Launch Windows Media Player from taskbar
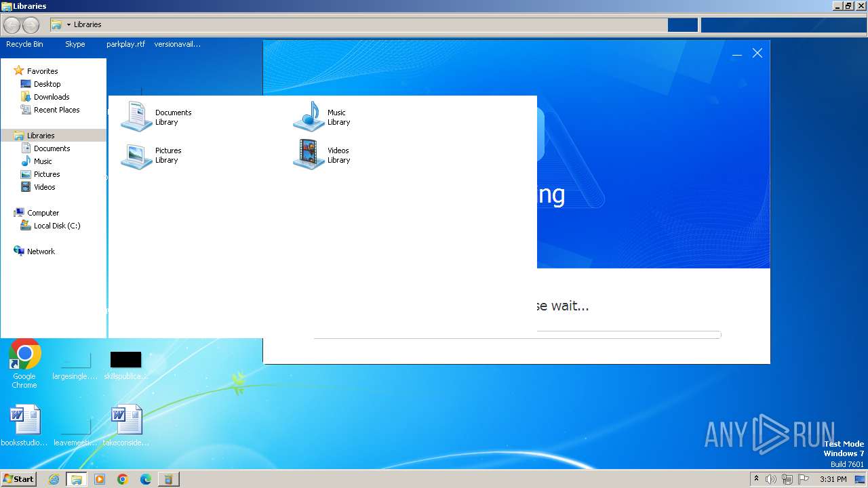The image size is (868, 488). (100, 479)
